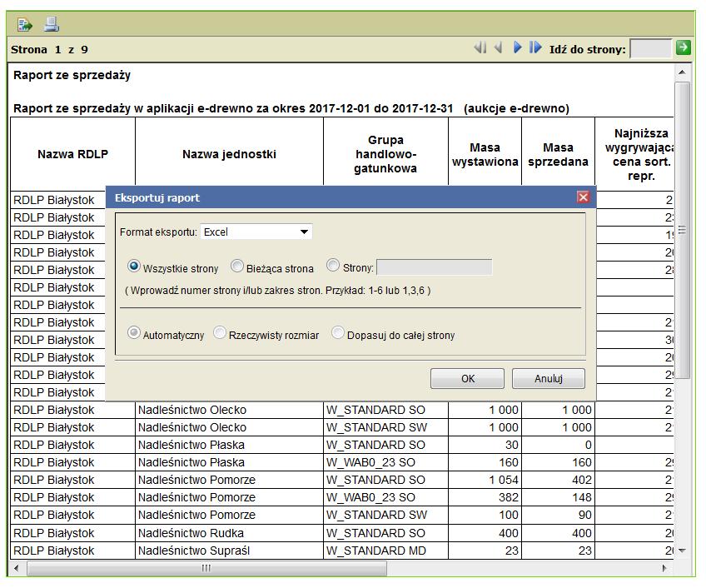Close the Eksportuj raport dialog

583,197
